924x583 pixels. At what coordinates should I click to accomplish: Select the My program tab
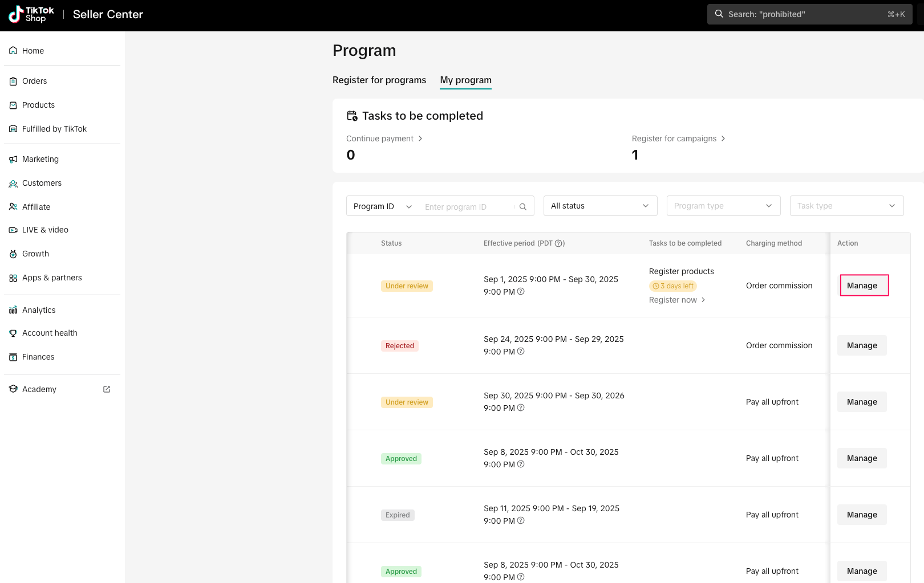(x=465, y=80)
